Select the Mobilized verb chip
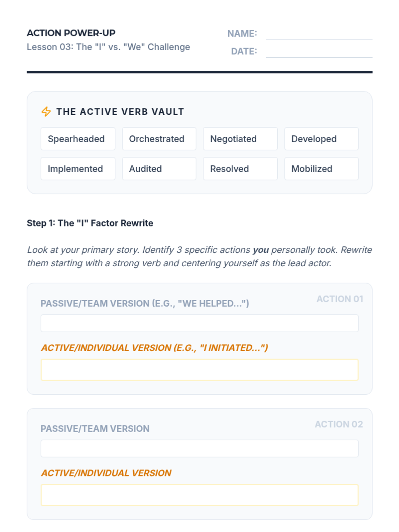This screenshot has width=399, height=532. pyautogui.click(x=321, y=169)
